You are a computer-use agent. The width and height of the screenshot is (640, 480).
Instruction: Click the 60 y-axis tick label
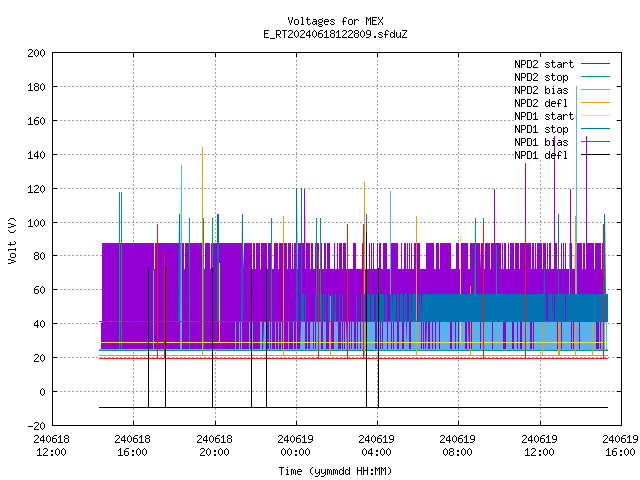(39, 290)
